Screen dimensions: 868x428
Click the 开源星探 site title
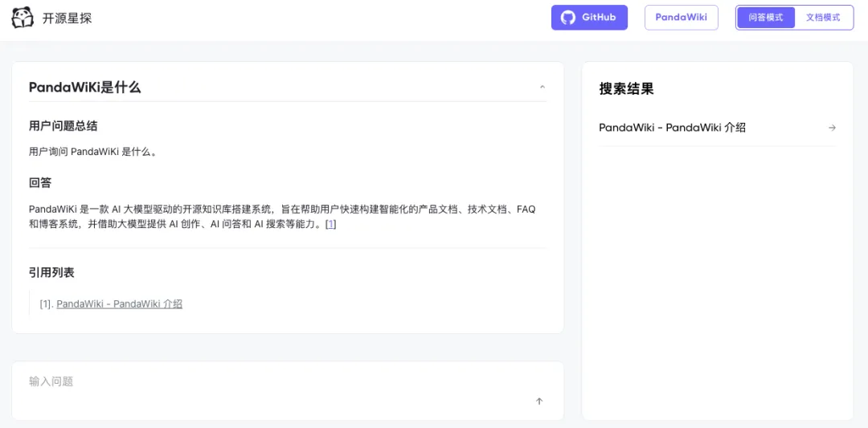(x=67, y=18)
